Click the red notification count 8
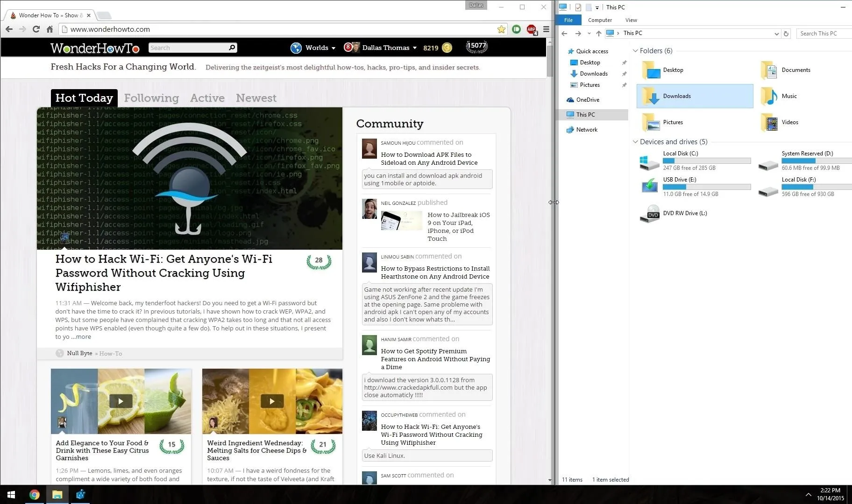 pyautogui.click(x=348, y=47)
